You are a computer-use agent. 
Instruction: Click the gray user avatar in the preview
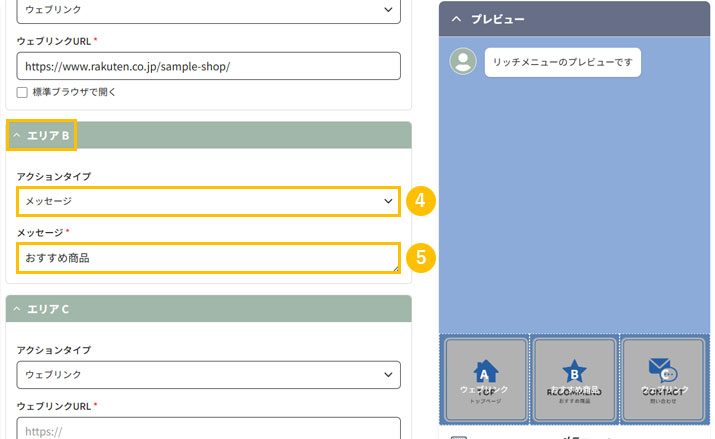click(462, 61)
